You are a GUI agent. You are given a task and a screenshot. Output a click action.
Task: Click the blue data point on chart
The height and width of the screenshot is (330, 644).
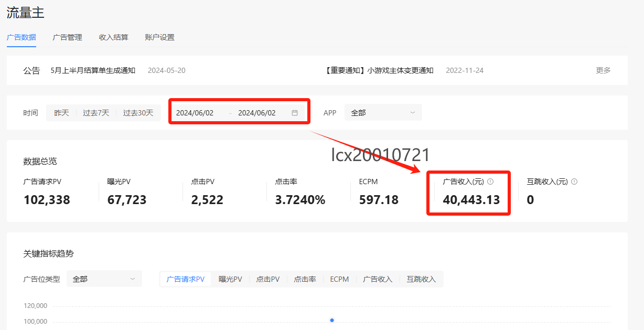[332, 320]
